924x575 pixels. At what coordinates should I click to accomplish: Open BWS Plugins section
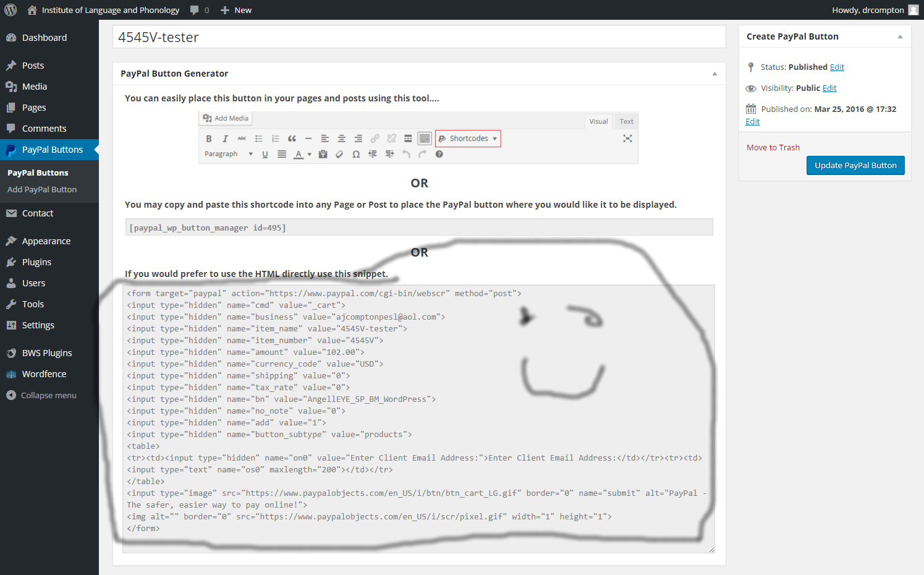pos(47,353)
